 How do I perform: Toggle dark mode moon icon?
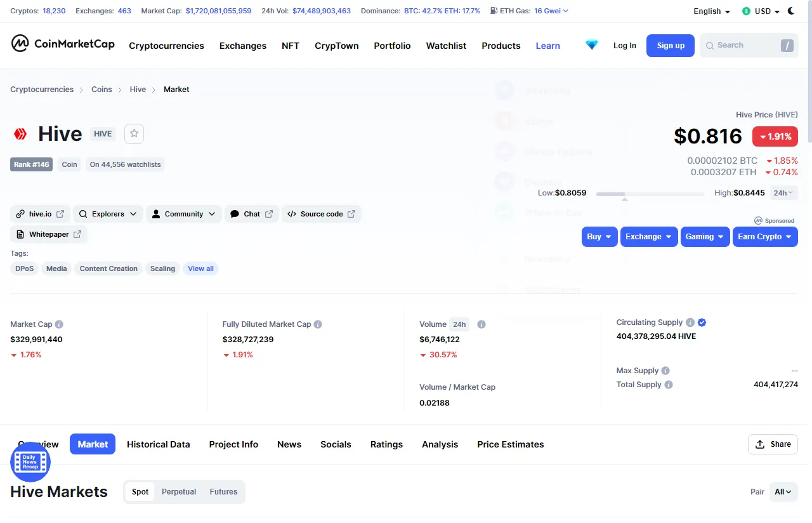point(791,11)
